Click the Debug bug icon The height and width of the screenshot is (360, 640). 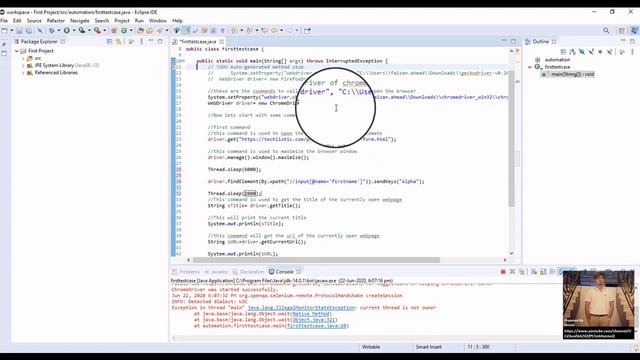[52, 31]
